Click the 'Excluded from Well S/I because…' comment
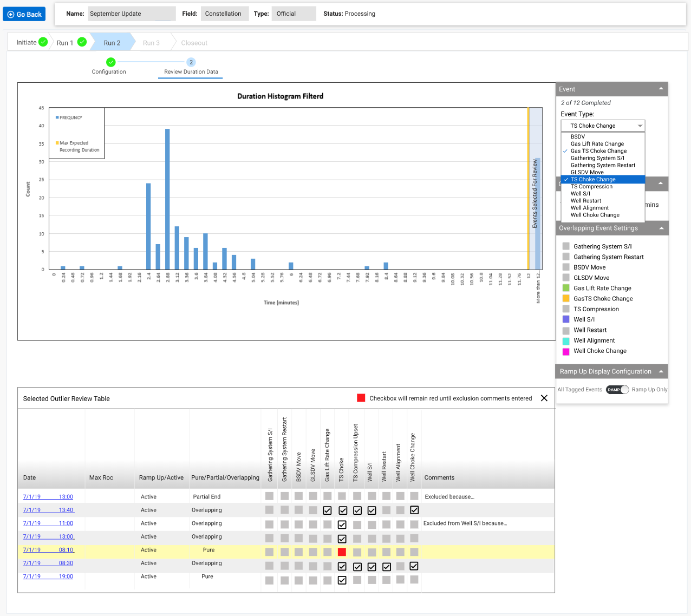 (465, 523)
